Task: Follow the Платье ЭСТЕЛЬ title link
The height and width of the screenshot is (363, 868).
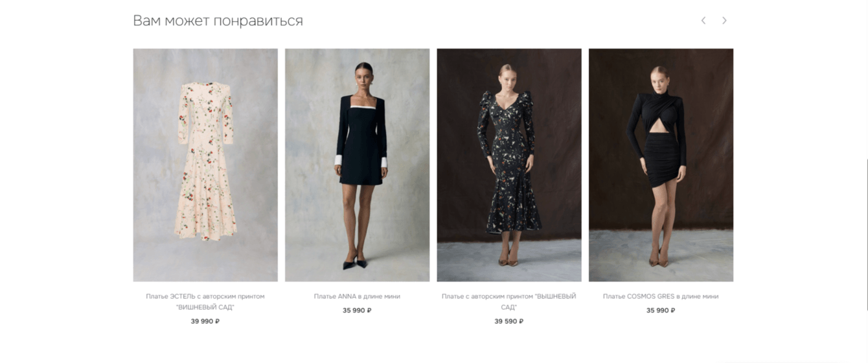Action: (x=205, y=302)
